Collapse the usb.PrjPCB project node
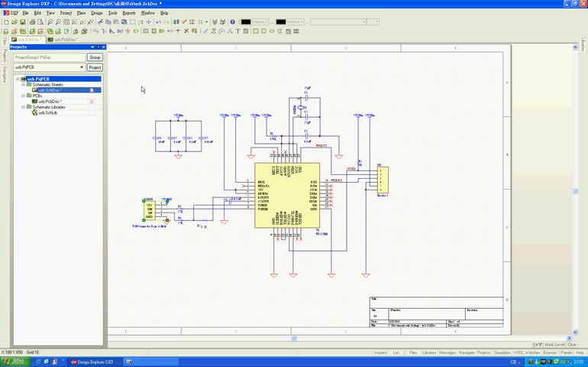 point(18,79)
